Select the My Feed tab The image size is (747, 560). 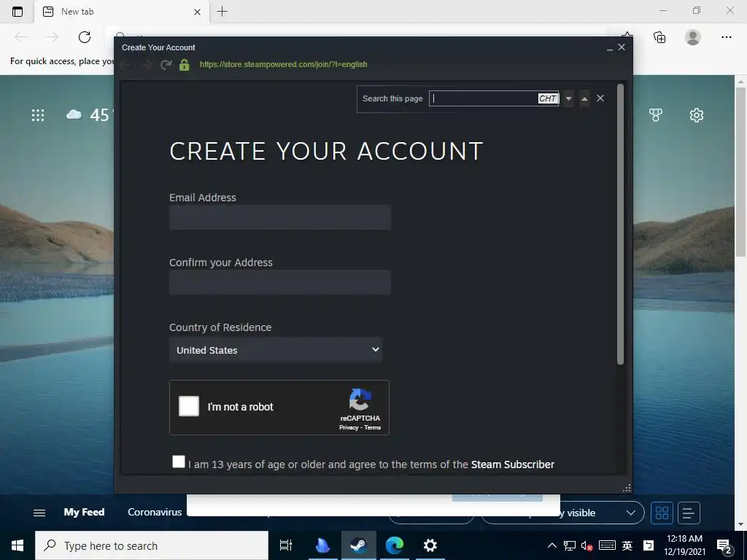[84, 513]
